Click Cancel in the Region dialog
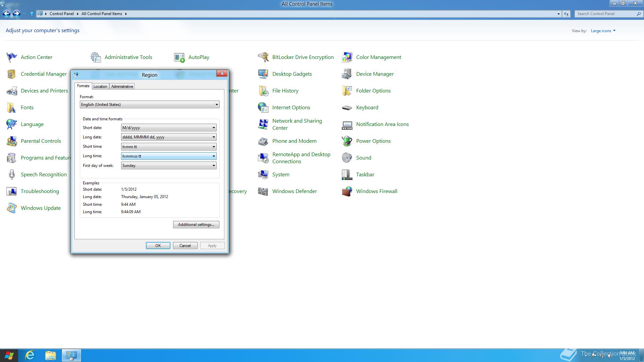This screenshot has width=644, height=362. [185, 246]
